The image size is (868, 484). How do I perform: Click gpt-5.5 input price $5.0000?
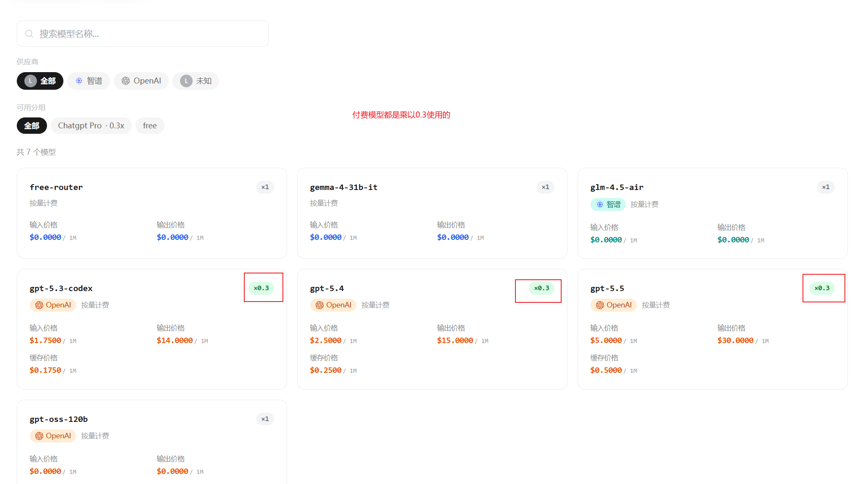[606, 341]
